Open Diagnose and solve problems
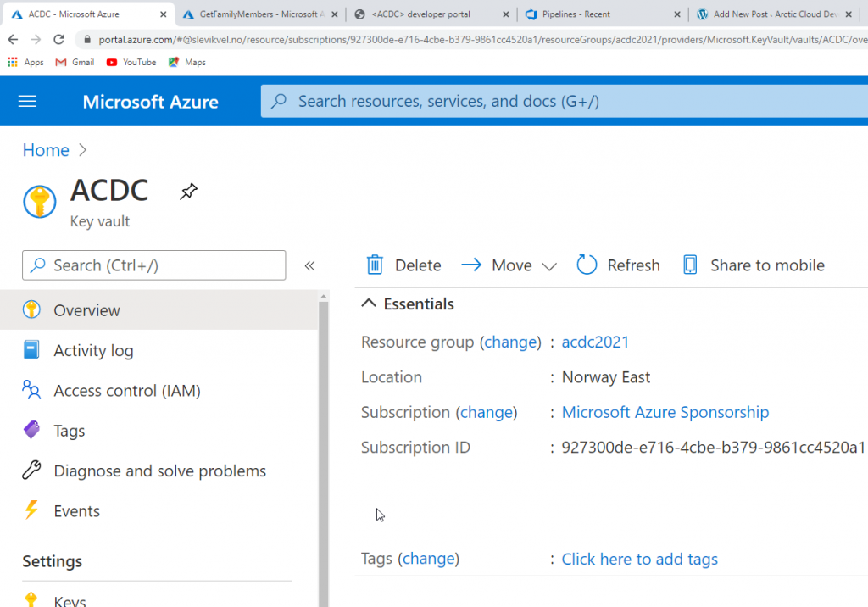This screenshot has height=607, width=868. (159, 471)
